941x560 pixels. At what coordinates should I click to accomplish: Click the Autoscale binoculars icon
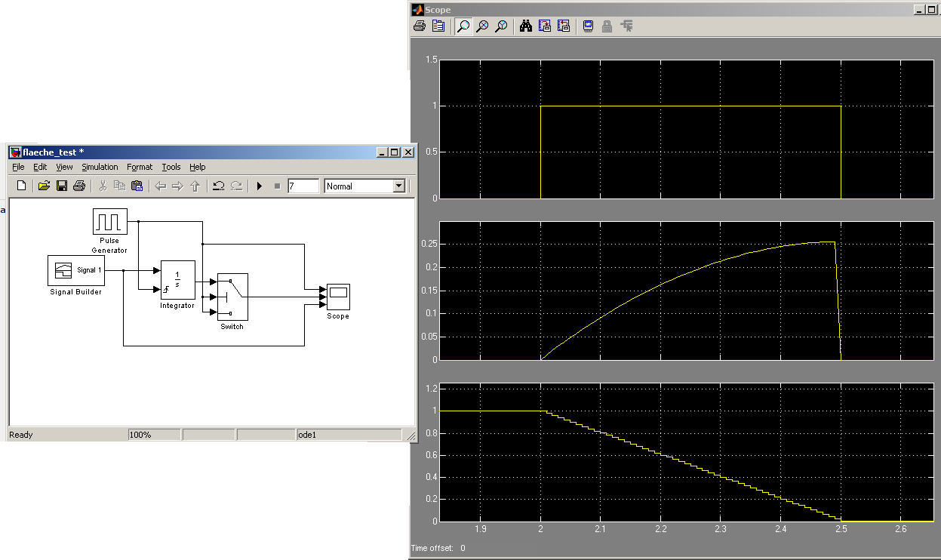tap(526, 26)
